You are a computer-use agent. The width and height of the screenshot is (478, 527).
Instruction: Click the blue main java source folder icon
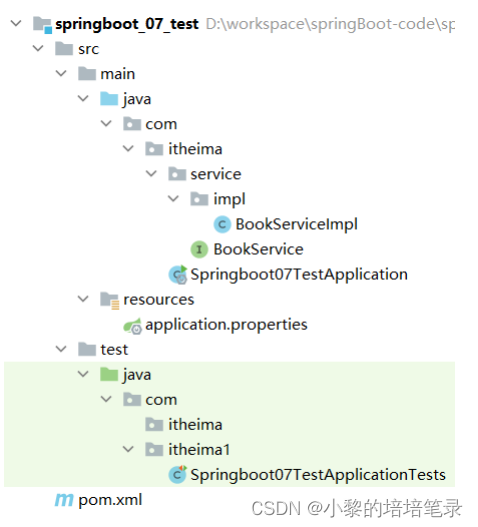(x=109, y=99)
